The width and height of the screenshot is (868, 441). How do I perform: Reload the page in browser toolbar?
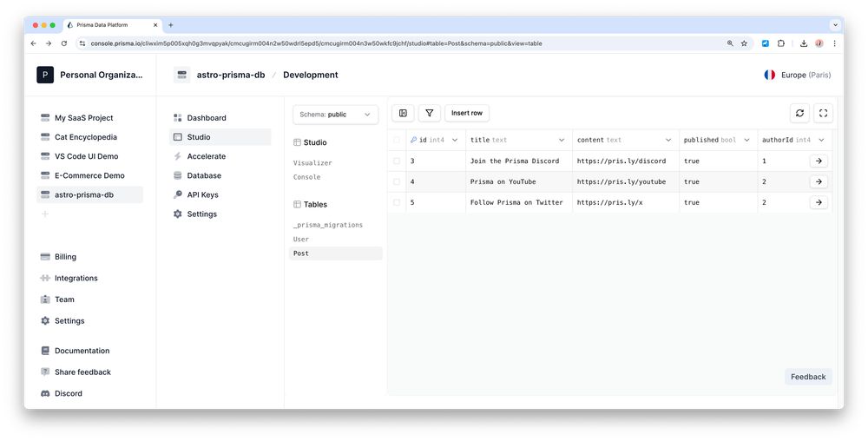[x=64, y=43]
